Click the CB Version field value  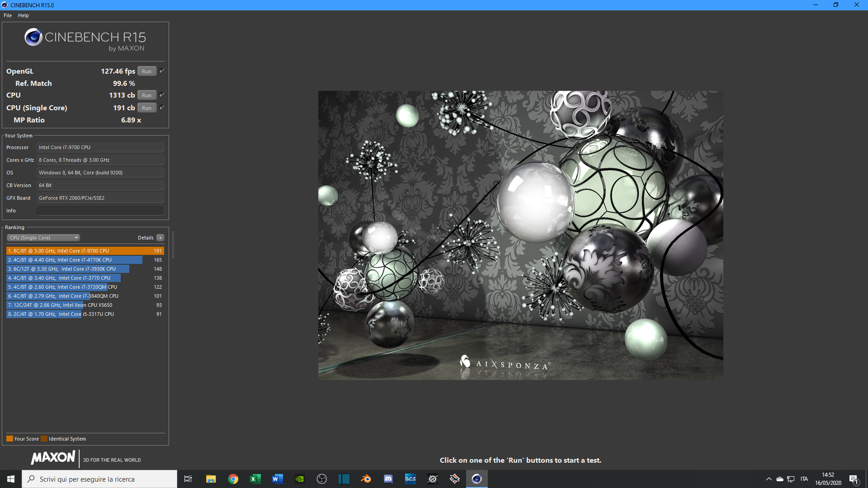point(100,185)
